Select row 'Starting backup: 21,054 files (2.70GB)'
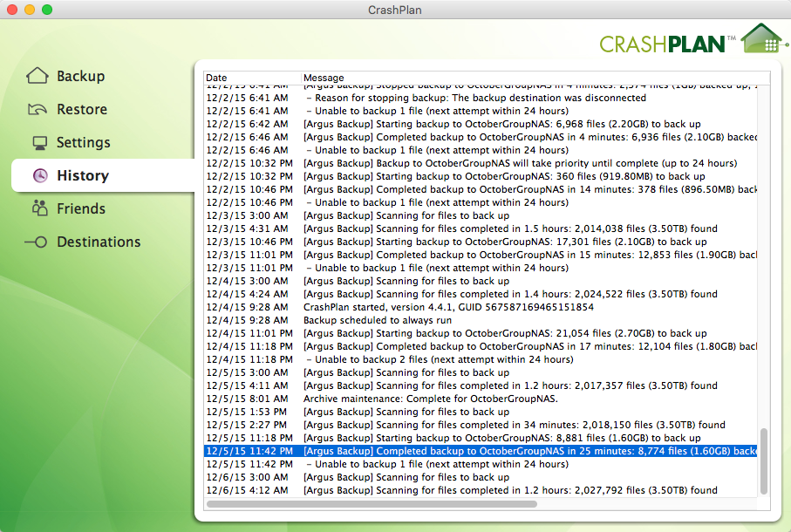The width and height of the screenshot is (791, 532). 481,333
